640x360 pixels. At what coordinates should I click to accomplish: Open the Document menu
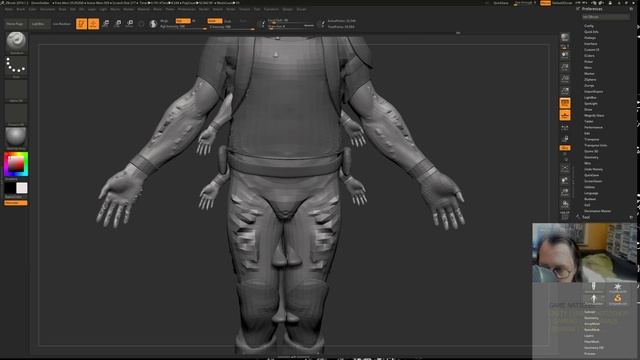[x=47, y=9]
